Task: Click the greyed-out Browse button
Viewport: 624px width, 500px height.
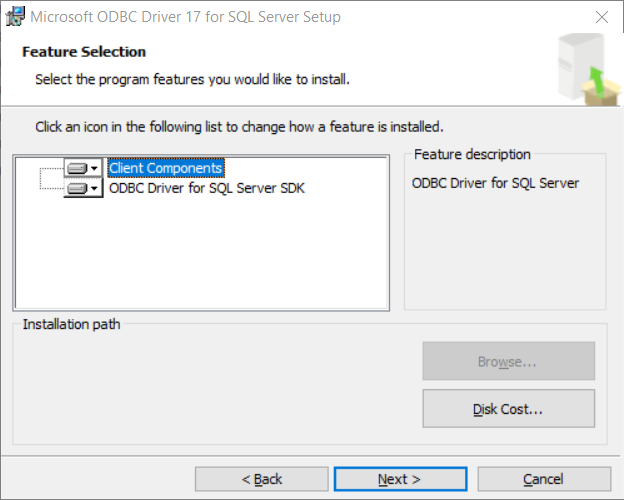Action: (509, 361)
